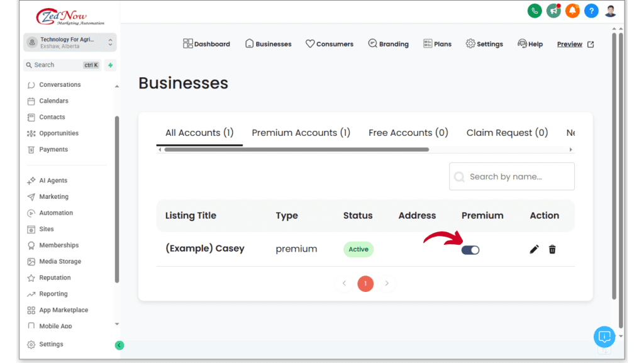Expand the Mobile App menu chevron
This screenshot has width=644, height=363.
tap(116, 324)
